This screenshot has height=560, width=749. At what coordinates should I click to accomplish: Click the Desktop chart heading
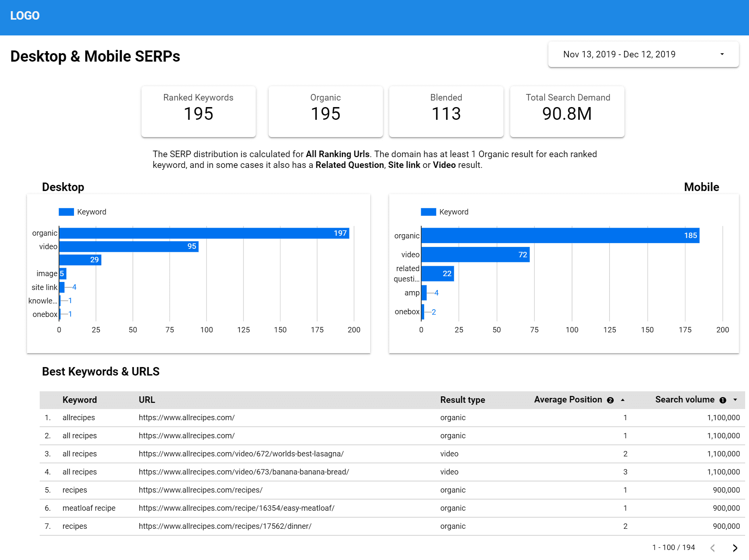63,187
